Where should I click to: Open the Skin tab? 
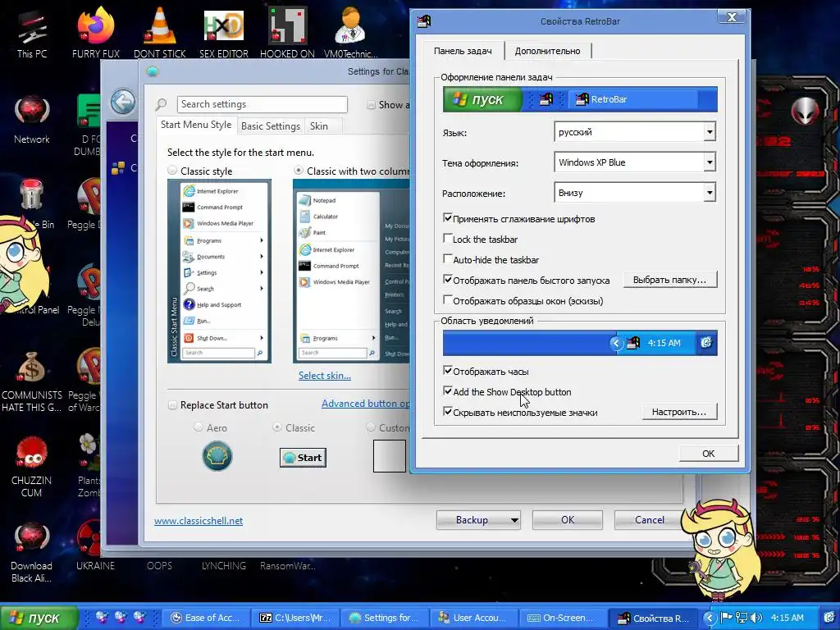click(319, 126)
